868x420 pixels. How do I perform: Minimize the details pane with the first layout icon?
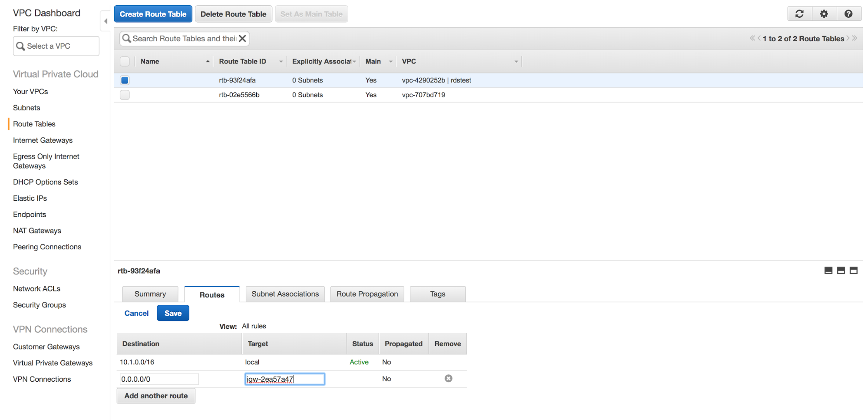(828, 271)
